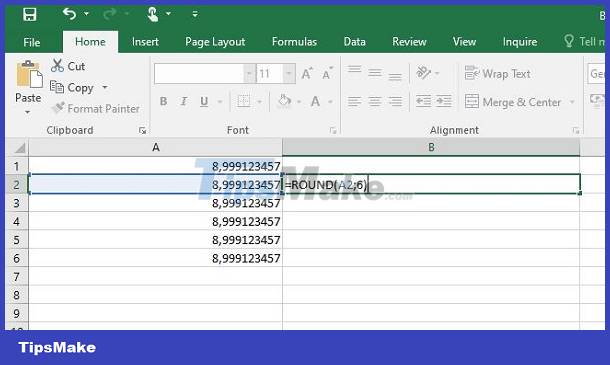Image resolution: width=610 pixels, height=365 pixels.
Task: Click the Decrease Indent icon
Action: point(423,102)
